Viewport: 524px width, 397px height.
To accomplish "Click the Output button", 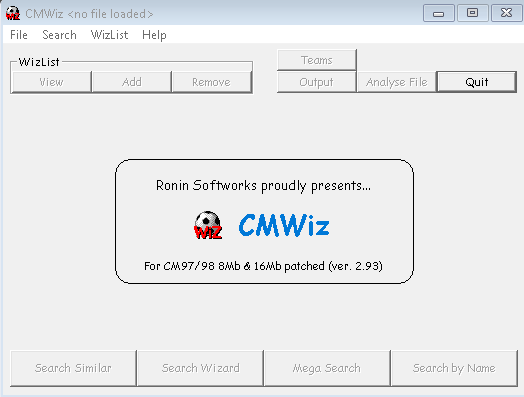I will tap(316, 82).
